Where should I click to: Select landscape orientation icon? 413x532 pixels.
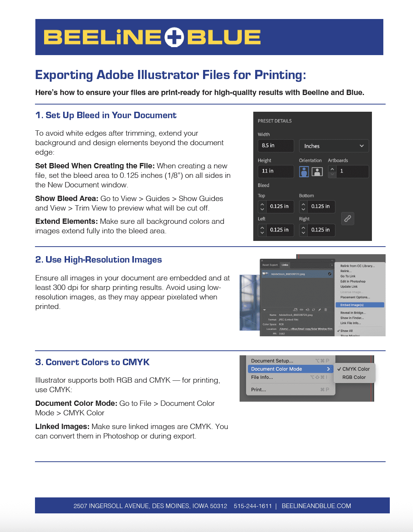point(317,171)
